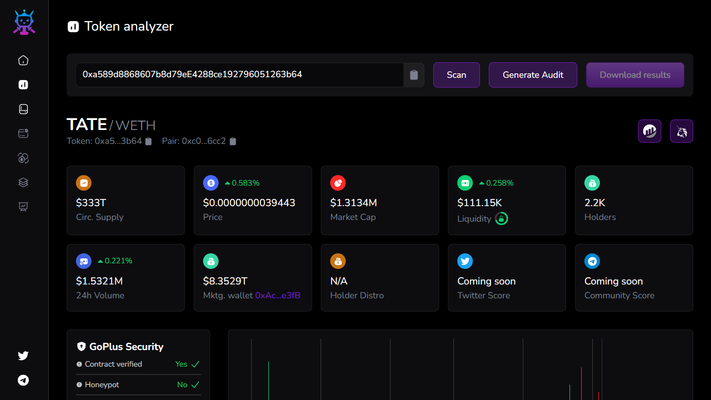Viewport: 711px width, 400px height.
Task: Open the book-shaped sidebar icon
Action: (x=23, y=109)
